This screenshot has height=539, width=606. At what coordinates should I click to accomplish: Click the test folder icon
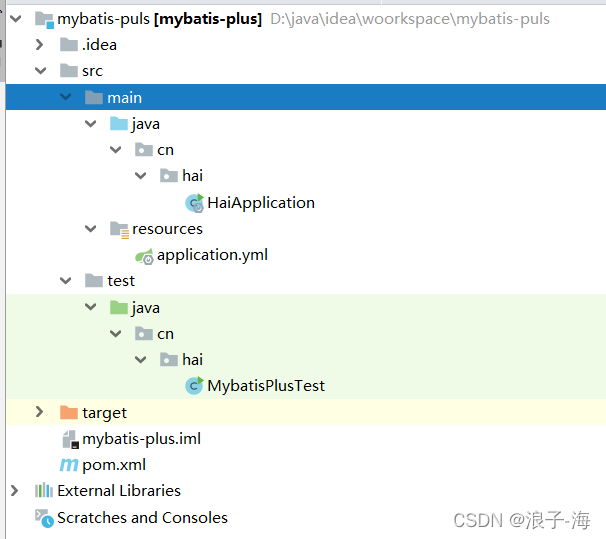(94, 281)
